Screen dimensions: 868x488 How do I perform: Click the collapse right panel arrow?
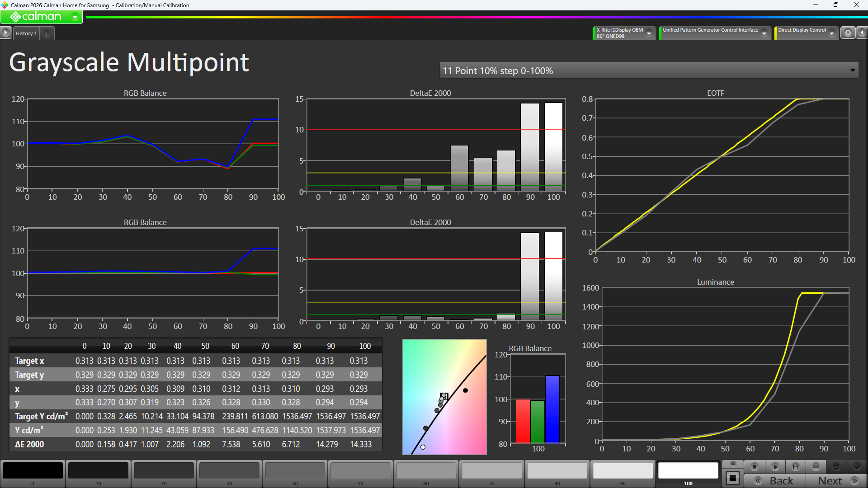pyautogui.click(x=862, y=33)
